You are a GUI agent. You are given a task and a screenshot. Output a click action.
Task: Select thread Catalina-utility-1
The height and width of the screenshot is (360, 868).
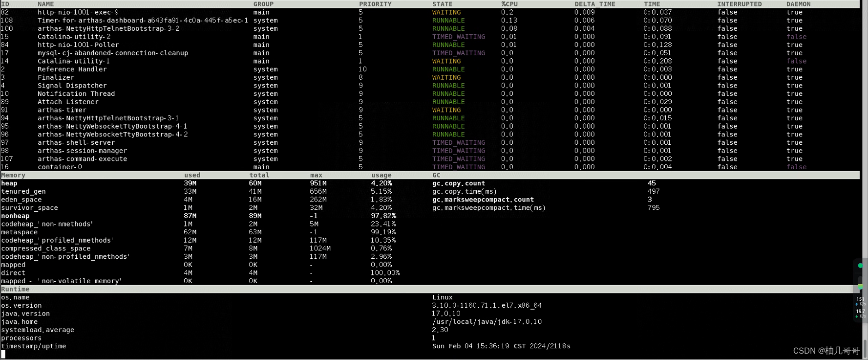click(74, 61)
